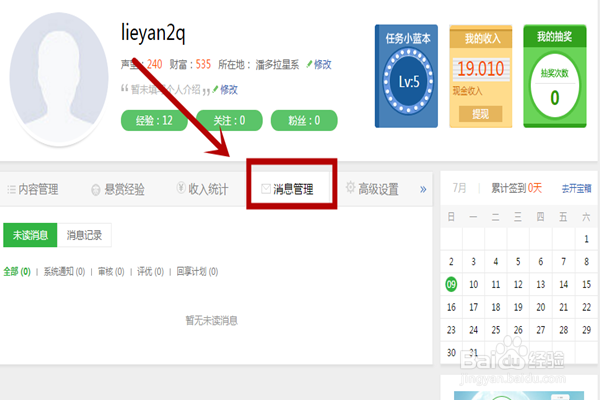This screenshot has width=600, height=400.
Task: Filter messages by 系统通知 (0)
Action: tap(64, 272)
